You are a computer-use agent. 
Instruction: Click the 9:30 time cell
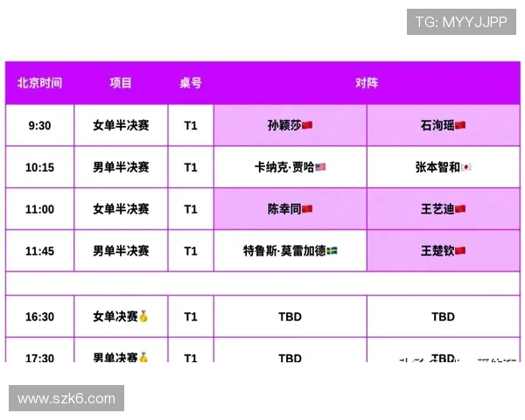[39, 126]
